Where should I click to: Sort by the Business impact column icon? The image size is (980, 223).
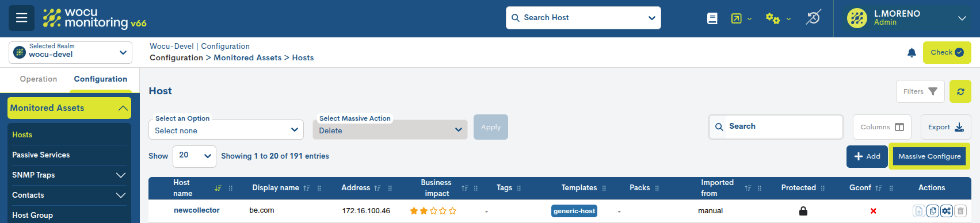click(x=465, y=188)
